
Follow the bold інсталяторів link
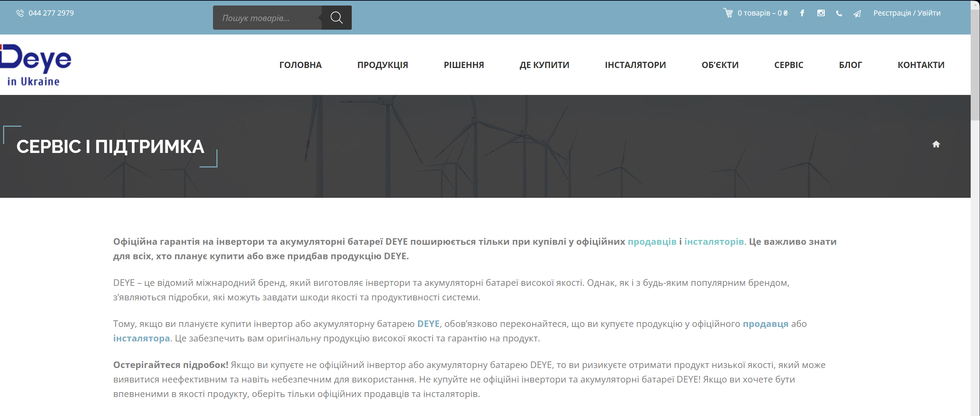(714, 241)
